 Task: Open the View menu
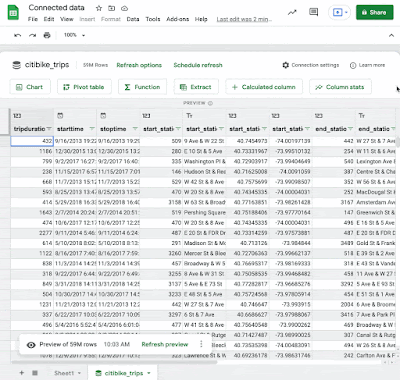(67, 19)
